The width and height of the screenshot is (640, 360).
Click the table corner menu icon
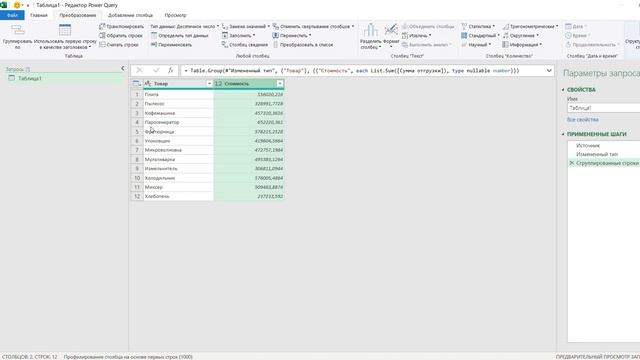pyautogui.click(x=137, y=84)
